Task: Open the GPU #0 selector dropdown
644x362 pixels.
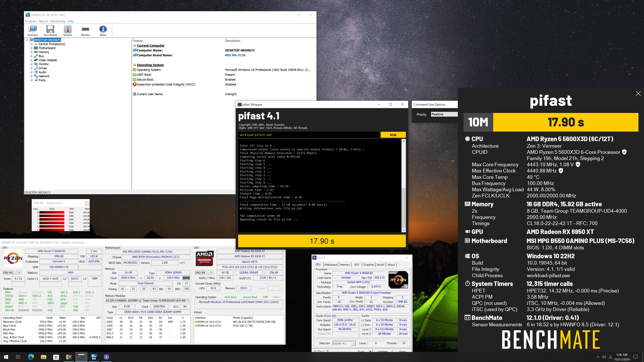Action: [x=204, y=273]
